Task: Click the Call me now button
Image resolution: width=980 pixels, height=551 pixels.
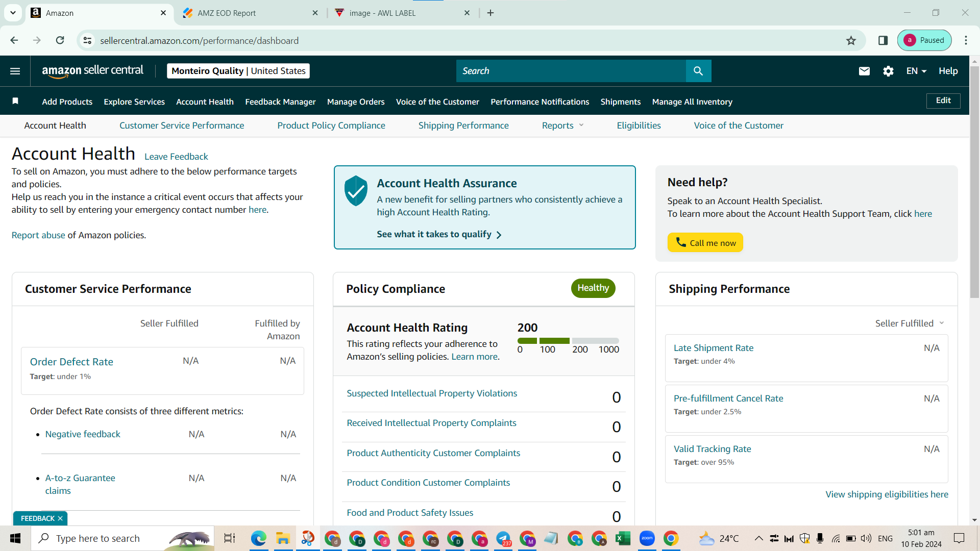Action: (705, 243)
